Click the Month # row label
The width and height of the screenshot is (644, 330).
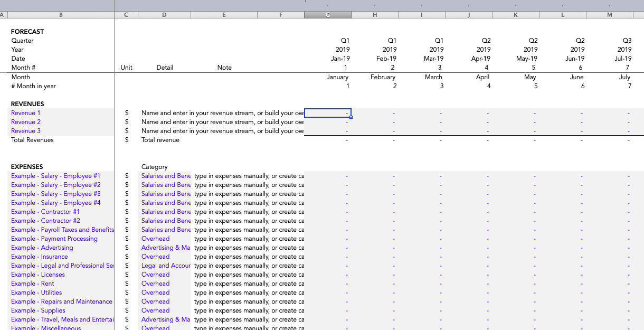coord(23,68)
